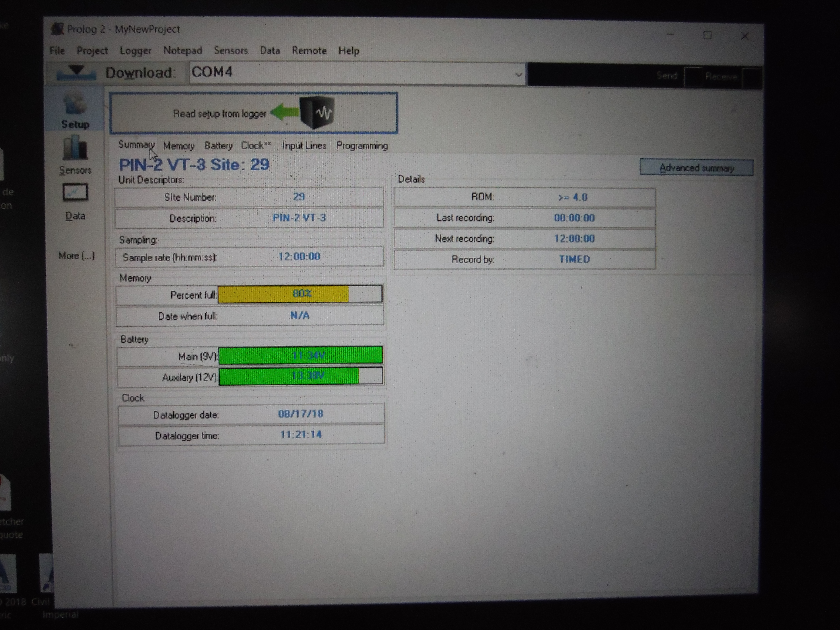Click the Prolog 2 title bar icon
This screenshot has width=840, height=630.
click(57, 29)
